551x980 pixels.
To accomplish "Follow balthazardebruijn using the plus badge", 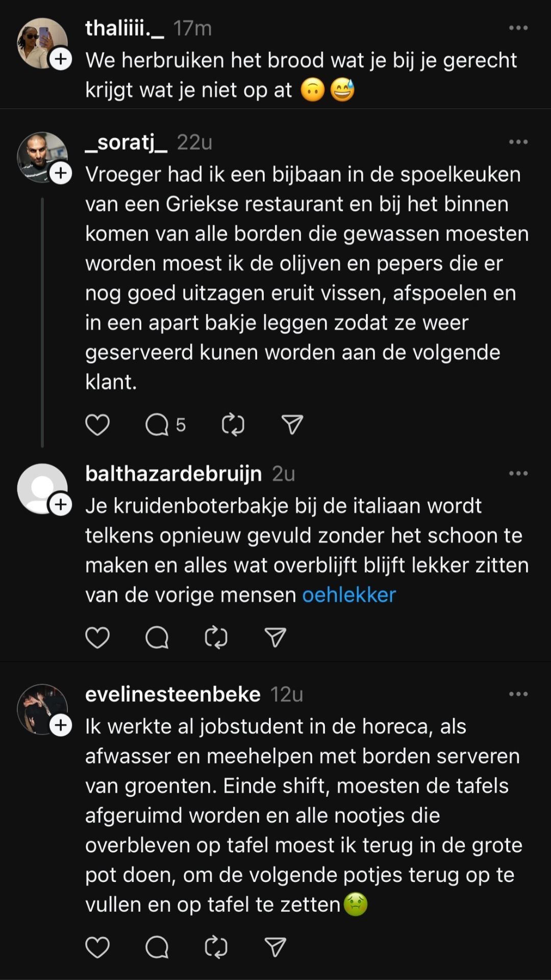I will tap(61, 505).
